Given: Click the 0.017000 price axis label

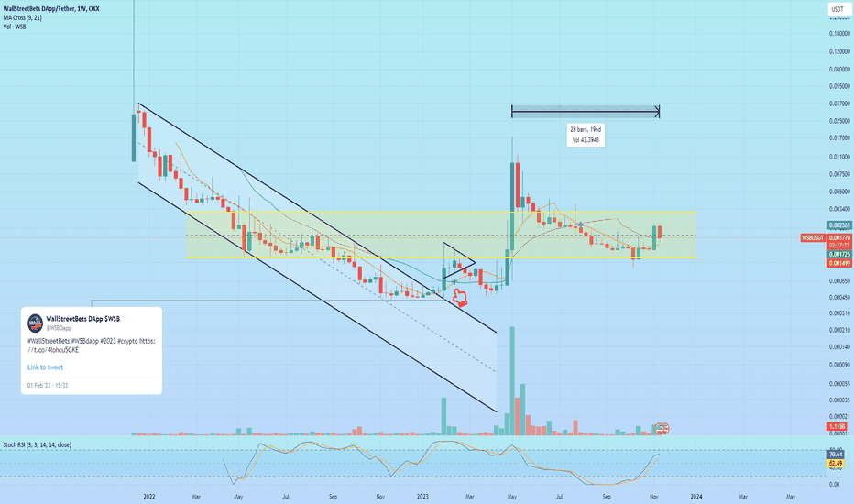Looking at the screenshot, I should [x=839, y=138].
